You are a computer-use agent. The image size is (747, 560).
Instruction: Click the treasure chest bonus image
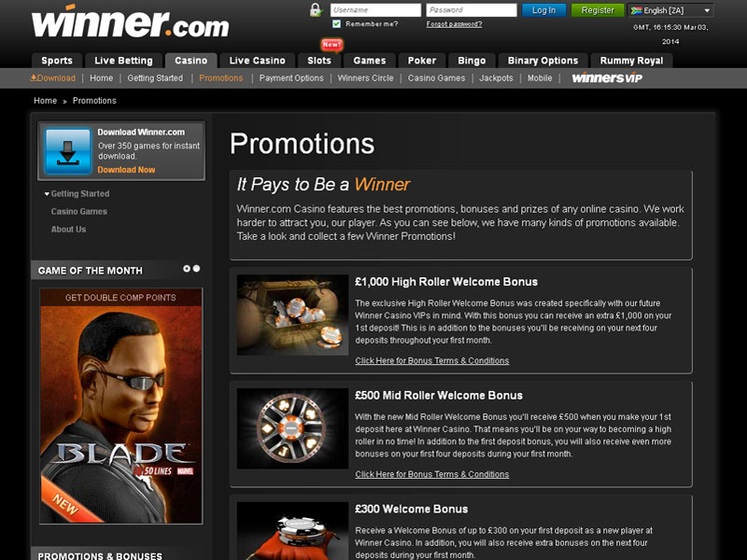(x=292, y=315)
